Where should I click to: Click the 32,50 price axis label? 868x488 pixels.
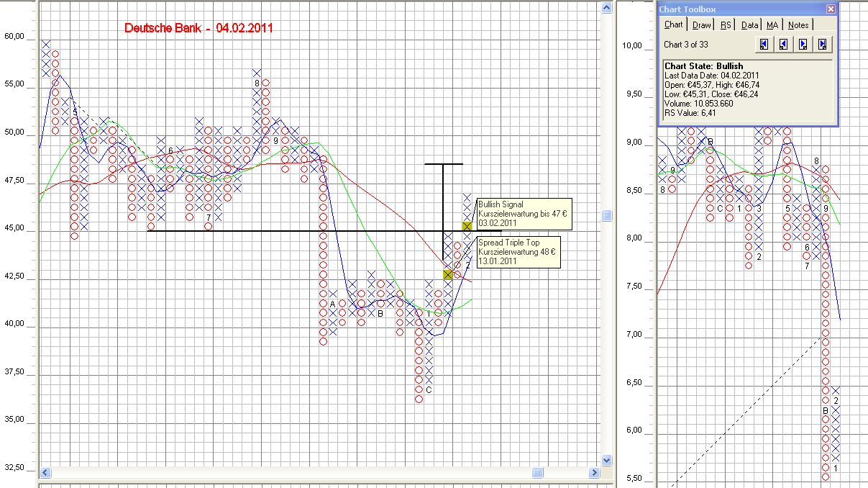point(14,468)
